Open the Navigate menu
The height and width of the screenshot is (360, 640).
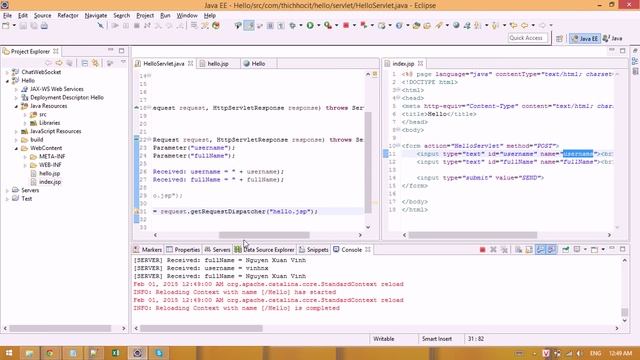pos(96,16)
